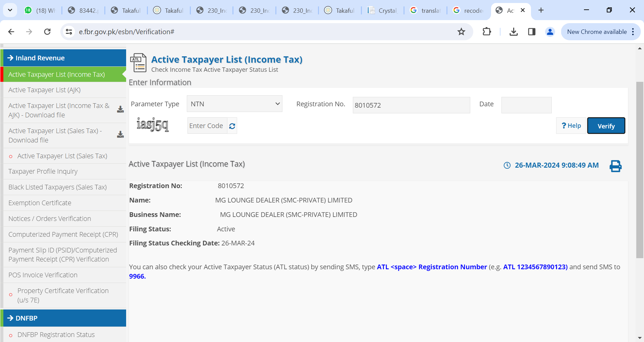Reload the page using the refresh icon

[x=47, y=32]
